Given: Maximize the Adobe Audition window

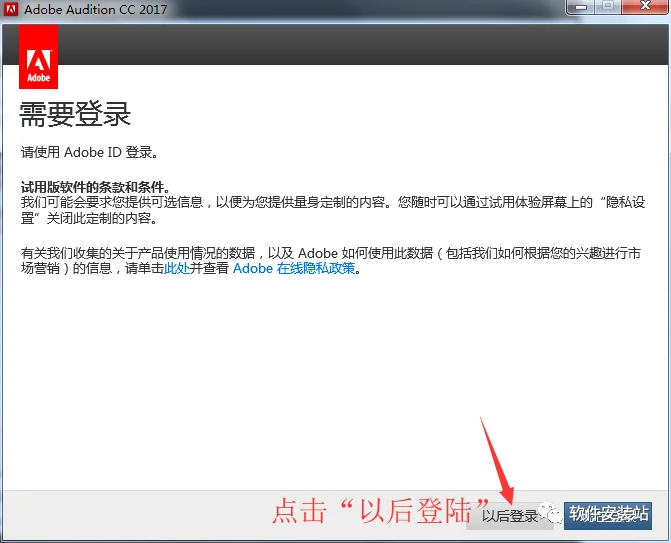Looking at the screenshot, I should point(608,7).
